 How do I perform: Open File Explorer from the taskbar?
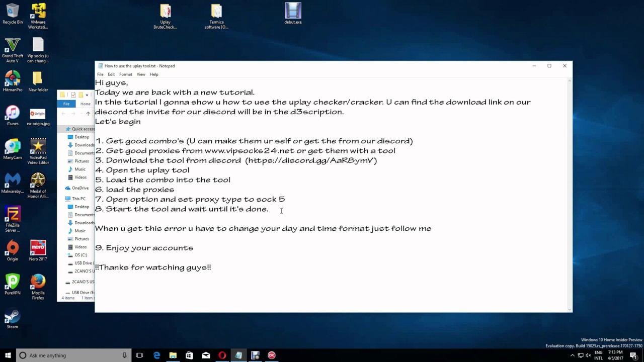click(x=173, y=355)
